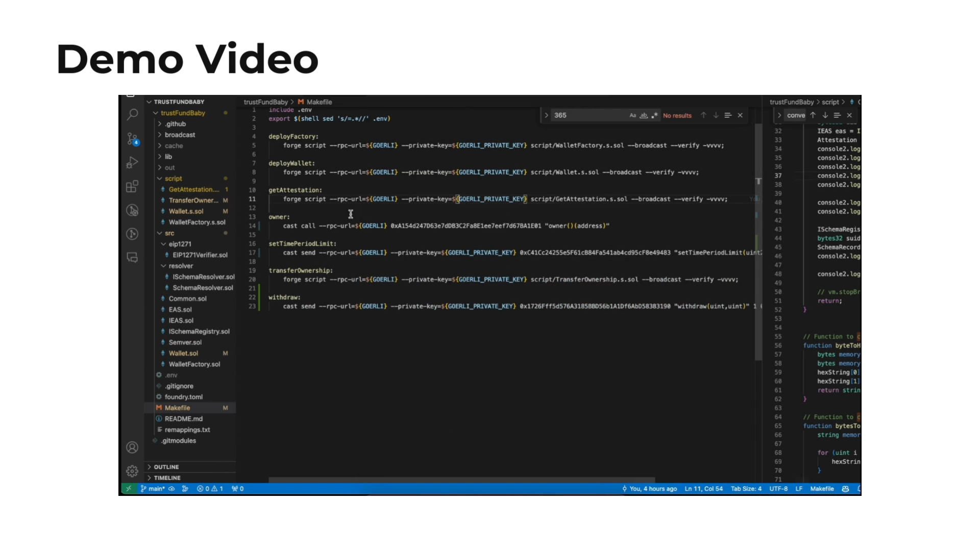
Task: Select the Makefile entry in explorer
Action: [x=190, y=408]
